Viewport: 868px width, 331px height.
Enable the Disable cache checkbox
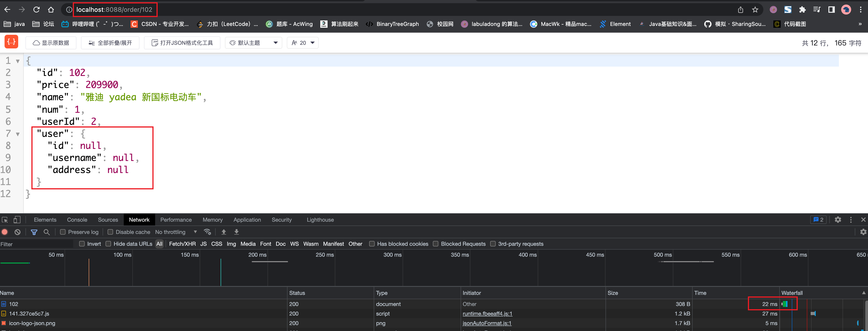pos(110,232)
